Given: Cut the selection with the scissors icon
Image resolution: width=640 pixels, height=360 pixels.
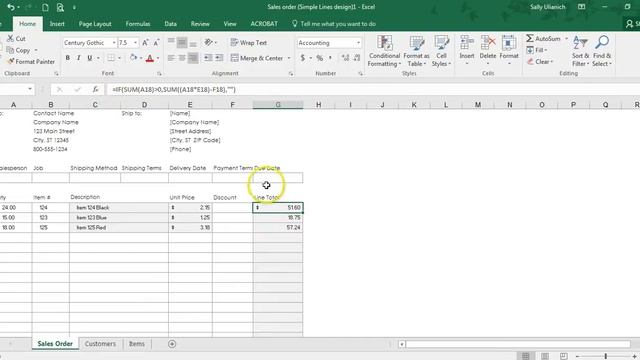Looking at the screenshot, I should click(10, 38).
